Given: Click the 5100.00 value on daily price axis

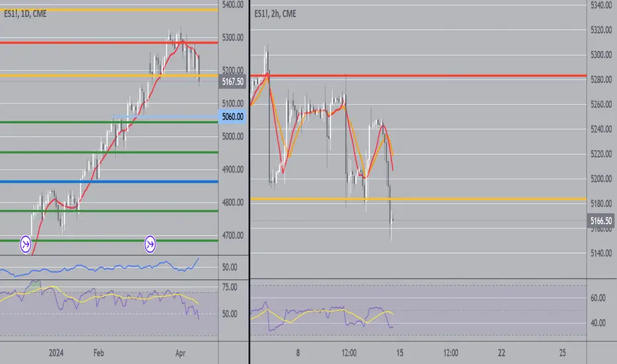Looking at the screenshot, I should (x=232, y=103).
